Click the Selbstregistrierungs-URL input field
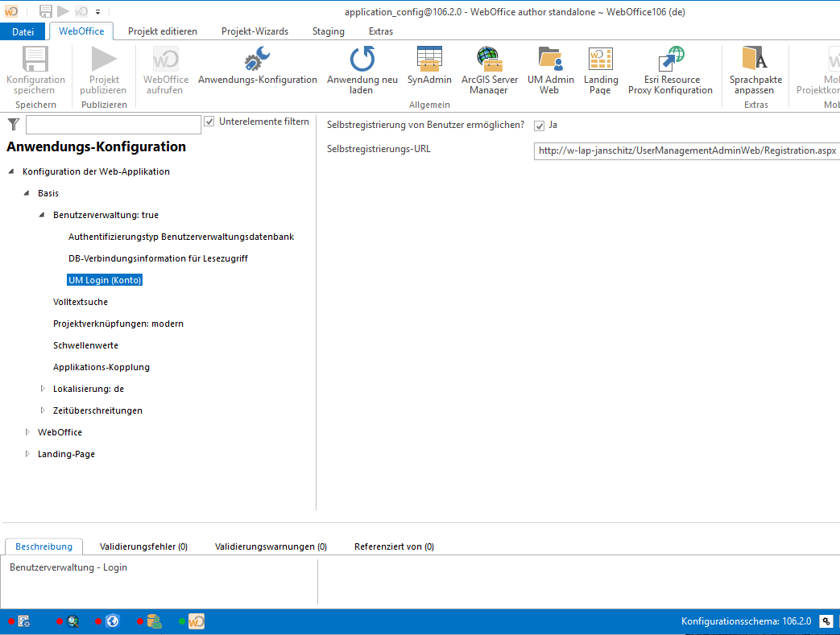The image size is (840, 635). 685,151
